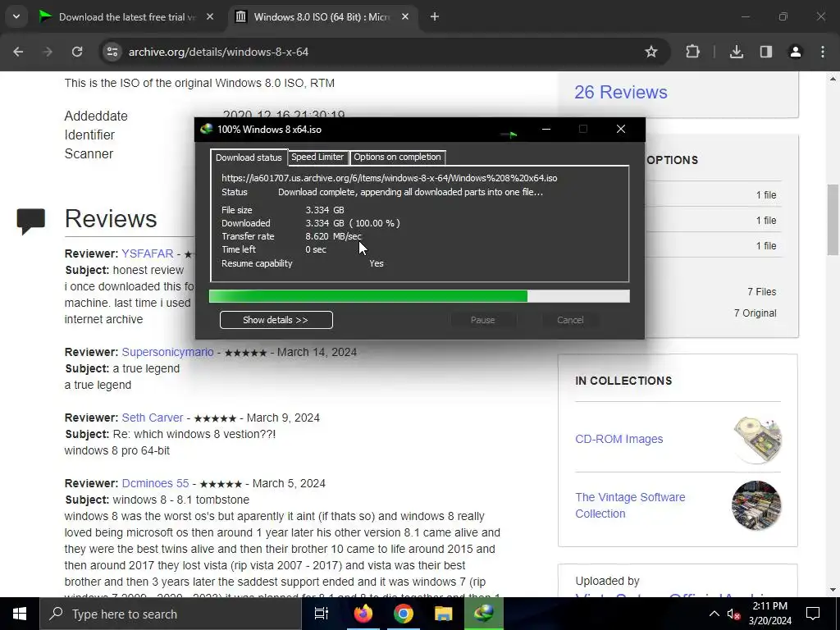Open Chrome extensions puzzle icon
Image resolution: width=840 pixels, height=630 pixels.
pos(692,52)
